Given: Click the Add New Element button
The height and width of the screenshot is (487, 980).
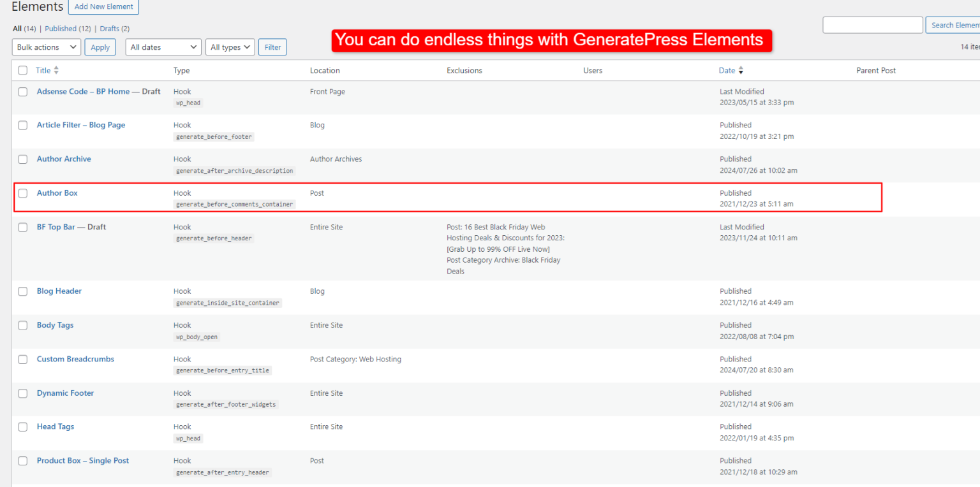Looking at the screenshot, I should pyautogui.click(x=103, y=7).
